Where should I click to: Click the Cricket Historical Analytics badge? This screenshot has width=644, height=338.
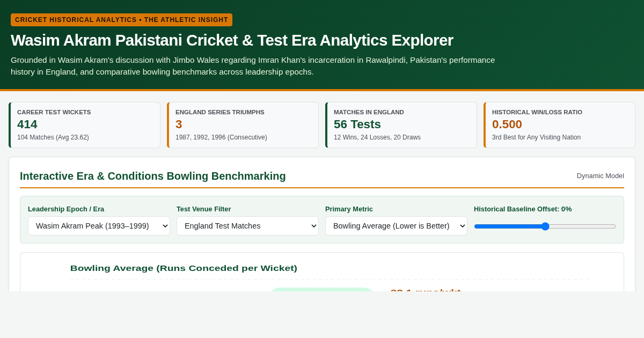[121, 20]
